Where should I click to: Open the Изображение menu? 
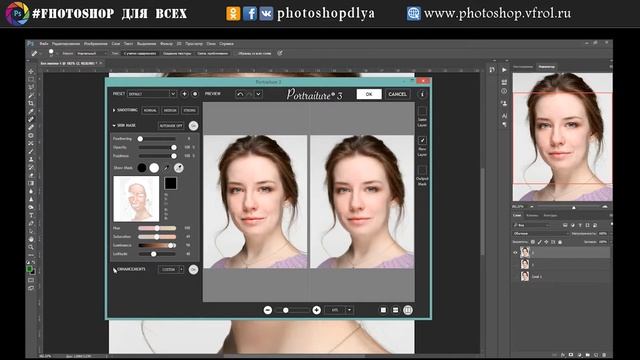tap(96, 44)
